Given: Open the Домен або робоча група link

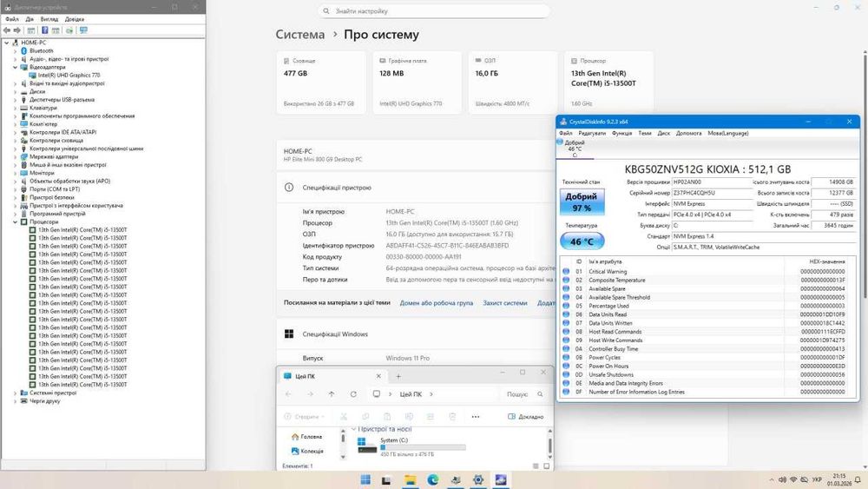Looking at the screenshot, I should [437, 303].
